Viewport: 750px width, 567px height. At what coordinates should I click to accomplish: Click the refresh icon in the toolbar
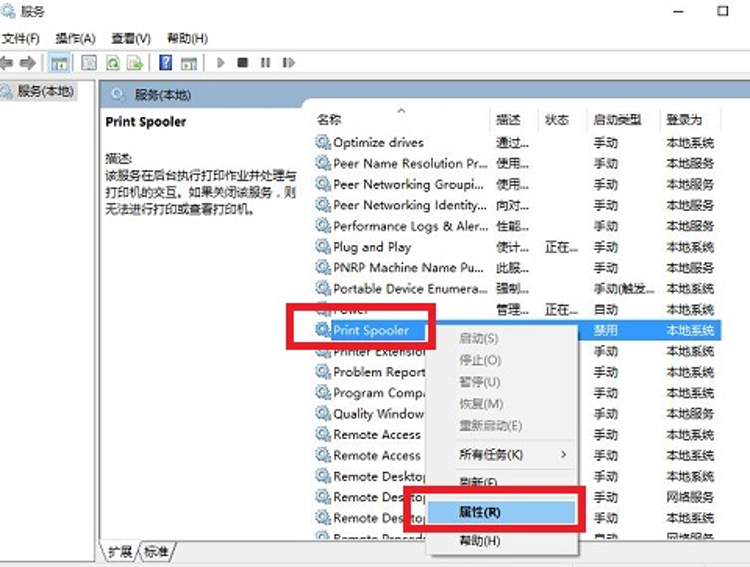[x=112, y=63]
